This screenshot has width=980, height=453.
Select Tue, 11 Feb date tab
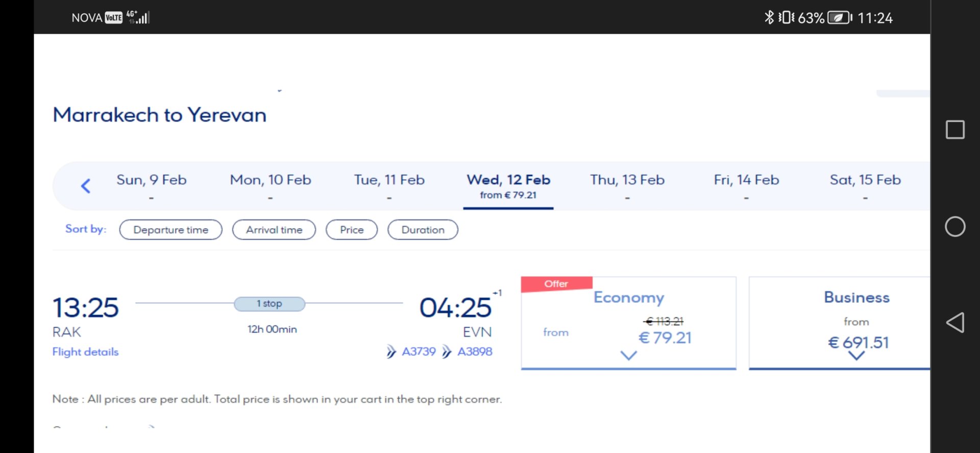tap(389, 186)
